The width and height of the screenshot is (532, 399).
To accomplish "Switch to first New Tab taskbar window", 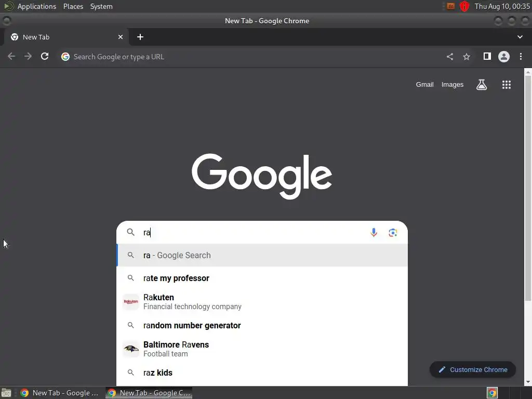I will point(59,393).
